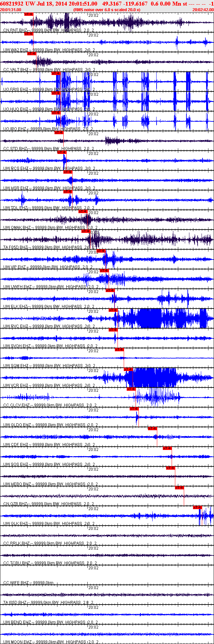
Task: Select the red pick flag on CC.STD trace
Action: pyautogui.click(x=59, y=132)
